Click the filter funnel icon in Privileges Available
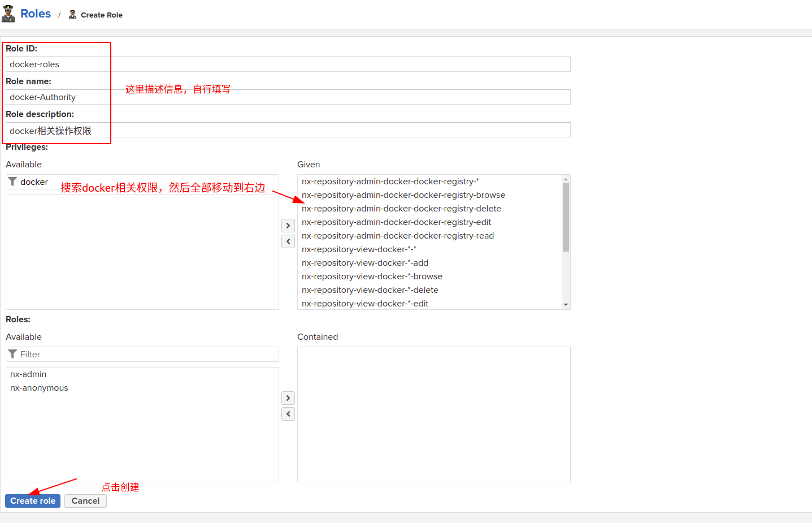Screen dimensions: 812x523 pos(12,181)
